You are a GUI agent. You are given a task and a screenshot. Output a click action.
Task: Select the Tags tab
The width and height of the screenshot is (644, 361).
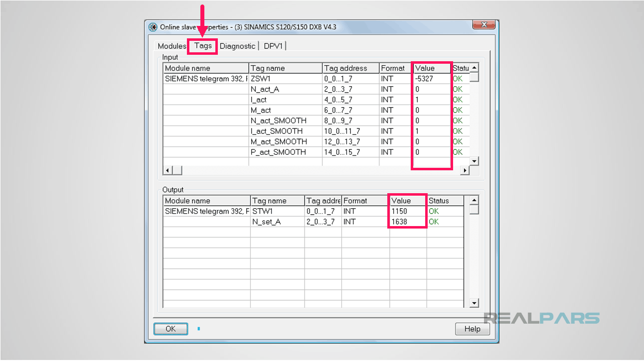click(x=203, y=46)
